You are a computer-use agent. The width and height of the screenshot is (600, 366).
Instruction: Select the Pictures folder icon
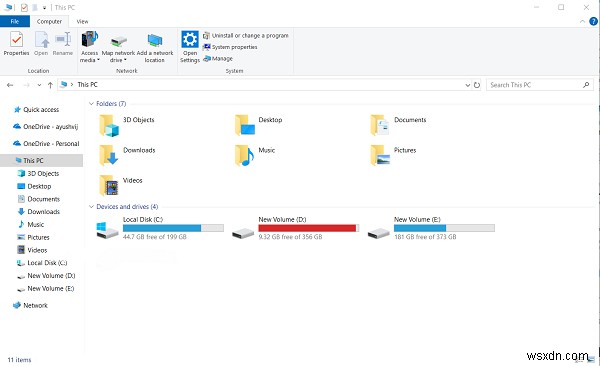380,155
